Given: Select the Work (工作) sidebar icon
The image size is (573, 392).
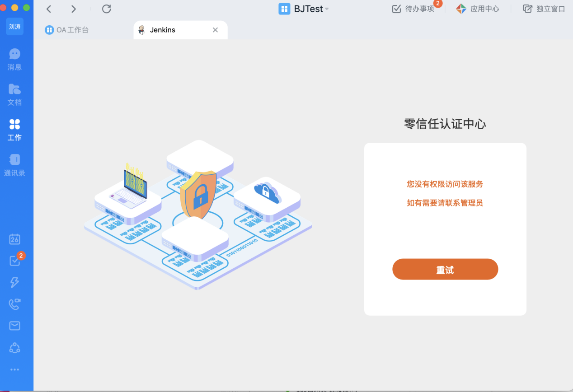Looking at the screenshot, I should pos(14,130).
